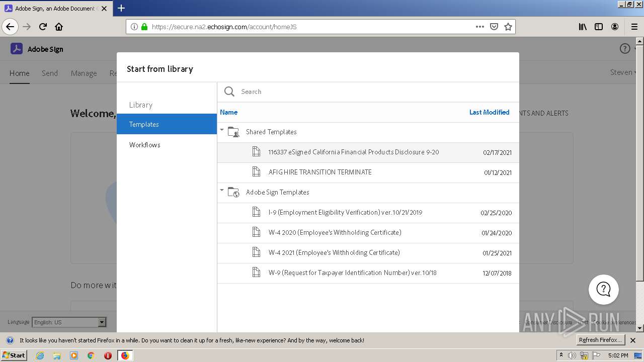The width and height of the screenshot is (644, 362).
Task: Click the Pocket save icon in address bar
Action: tap(494, 27)
